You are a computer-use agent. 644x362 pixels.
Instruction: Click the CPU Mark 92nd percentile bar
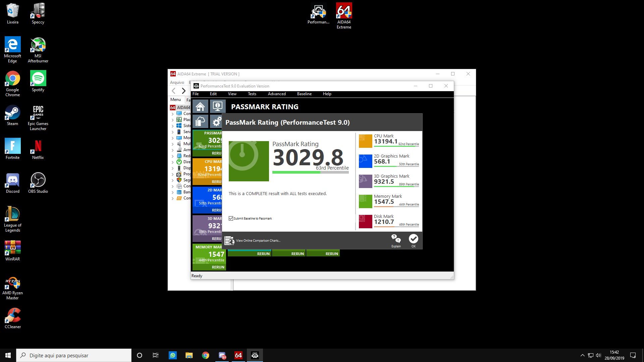coord(396,146)
